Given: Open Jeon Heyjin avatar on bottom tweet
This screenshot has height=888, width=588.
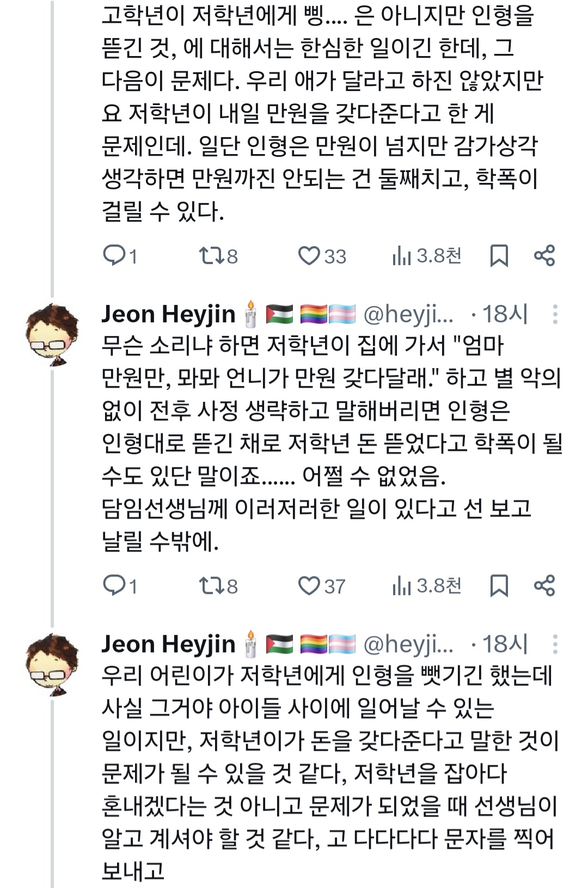Looking at the screenshot, I should pos(52,664).
